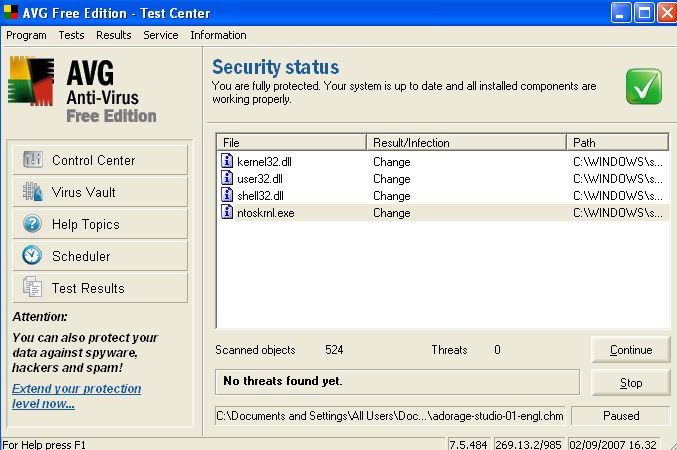The height and width of the screenshot is (450, 677).
Task: Click the path cell of ntoskrnl.exe
Action: click(x=618, y=213)
